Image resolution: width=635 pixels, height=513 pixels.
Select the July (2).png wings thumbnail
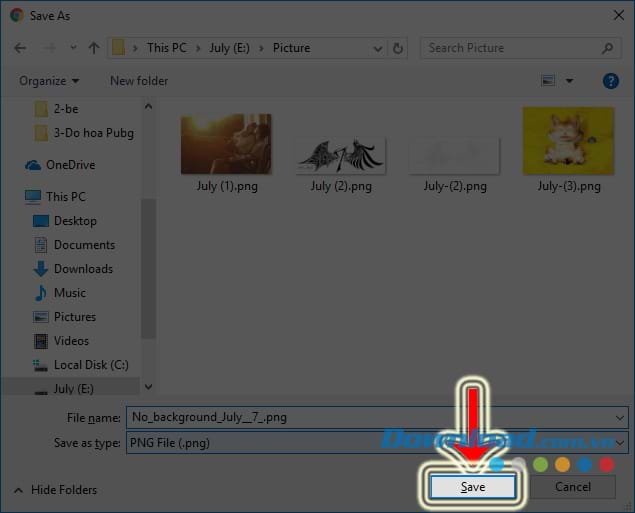(x=341, y=155)
